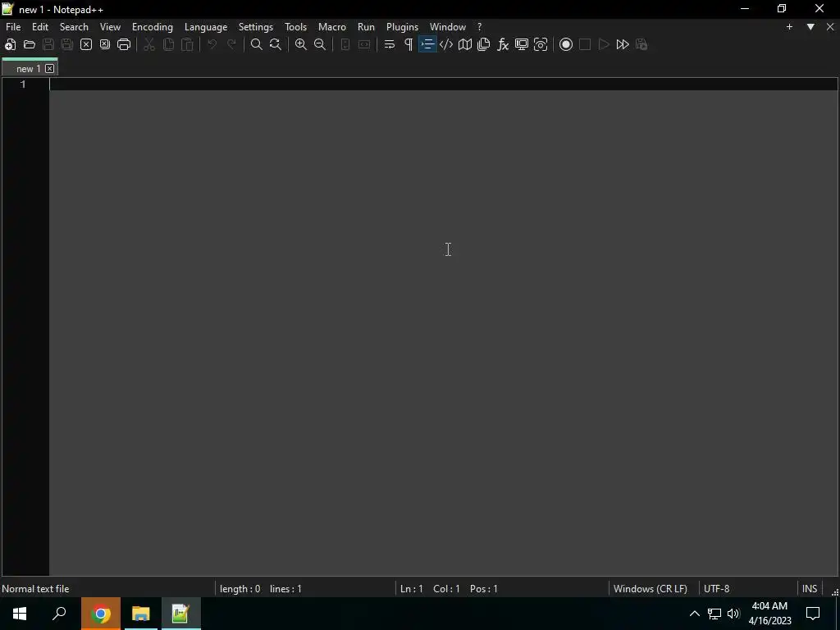Click the Close All toolbar icon
This screenshot has height=630, width=840.
pyautogui.click(x=105, y=44)
